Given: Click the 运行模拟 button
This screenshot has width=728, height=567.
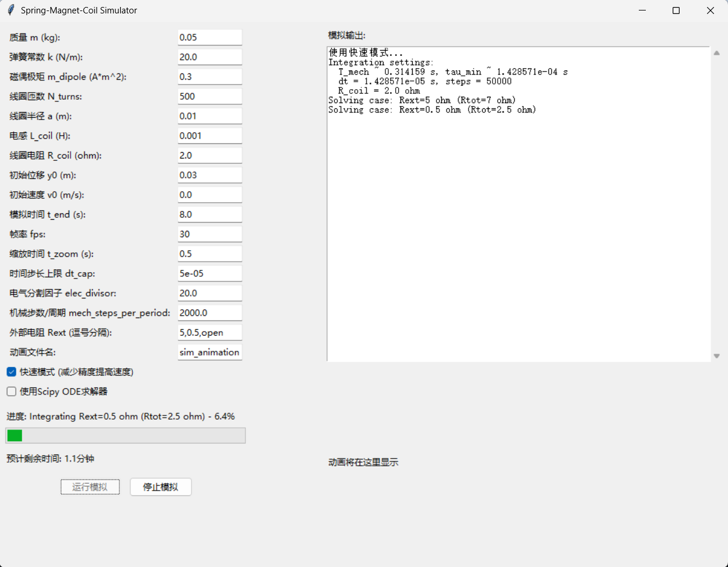Looking at the screenshot, I should [90, 487].
